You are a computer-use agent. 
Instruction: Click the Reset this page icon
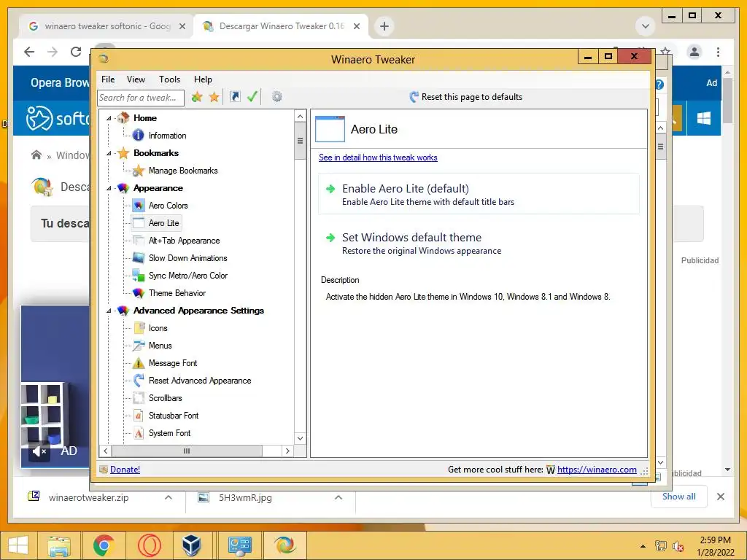414,97
